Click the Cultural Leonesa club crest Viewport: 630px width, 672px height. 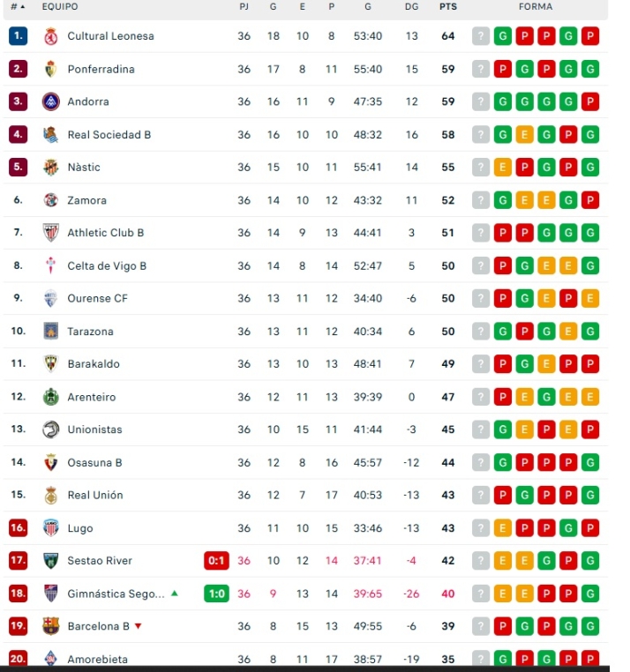pos(50,36)
